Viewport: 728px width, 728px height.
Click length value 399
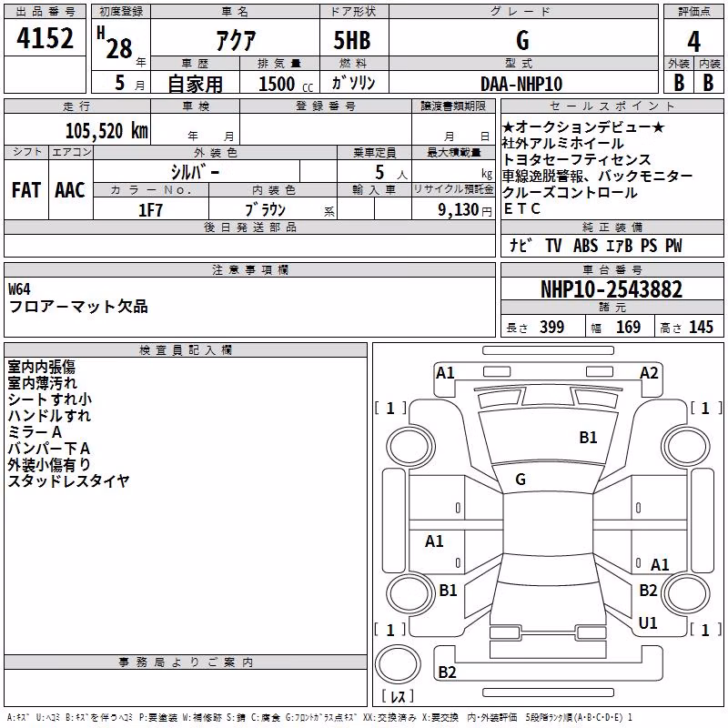tap(551, 327)
